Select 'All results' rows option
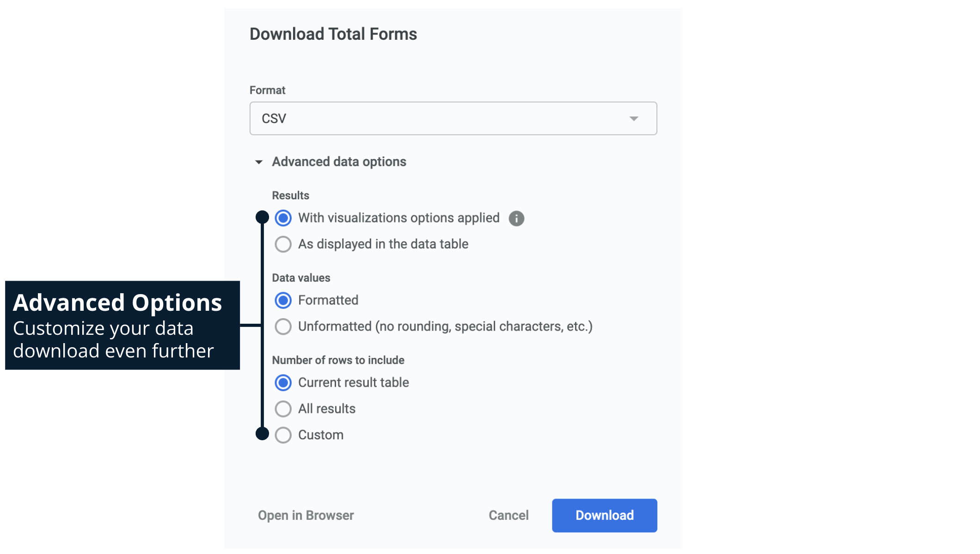The width and height of the screenshot is (980, 554). tap(283, 409)
